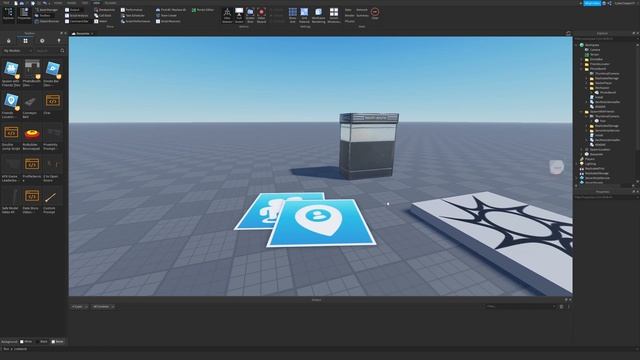Viewport: 640px width, 360px height.
Task: Open the Grid Material dropdown
Action: coord(304,15)
